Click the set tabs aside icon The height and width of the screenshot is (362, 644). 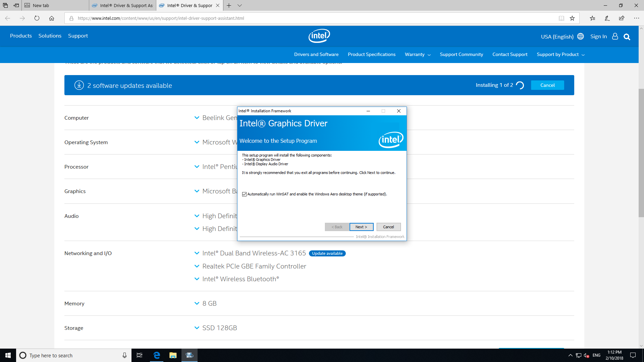click(x=16, y=5)
